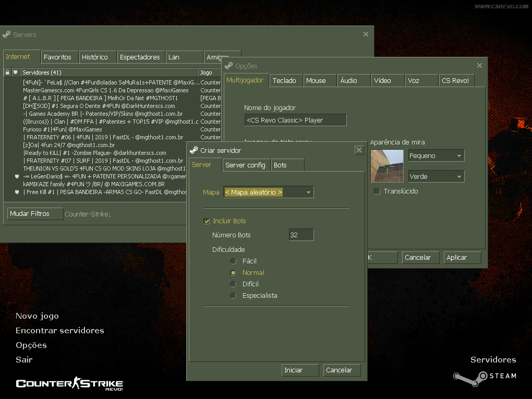Viewport: 532px width, 399px height.
Task: Click the Número Bots input field
Action: [301, 235]
